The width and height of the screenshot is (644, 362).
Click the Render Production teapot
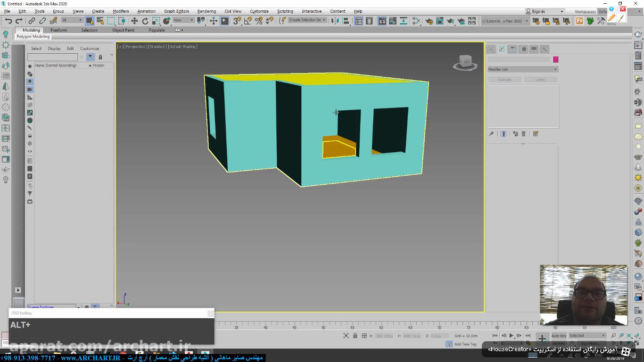(x=451, y=21)
